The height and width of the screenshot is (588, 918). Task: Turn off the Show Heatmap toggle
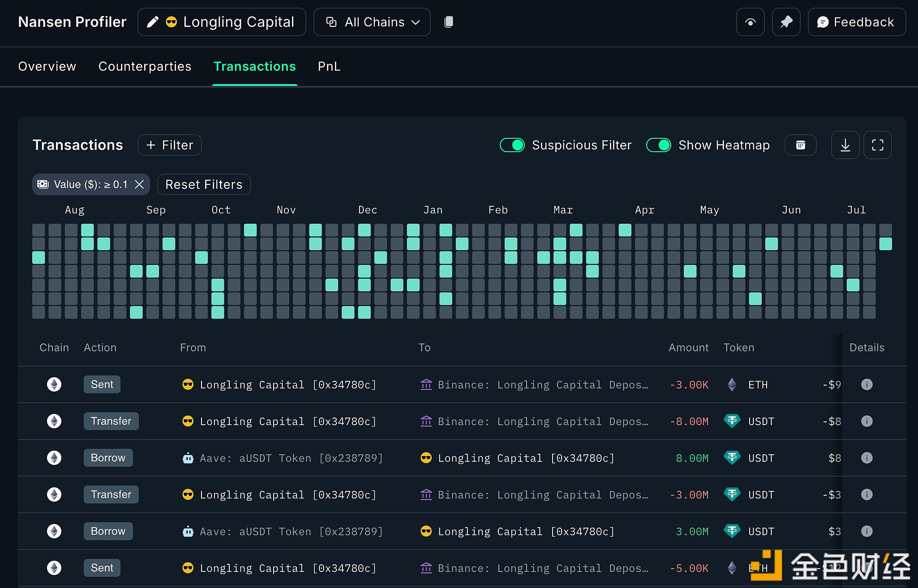tap(658, 145)
